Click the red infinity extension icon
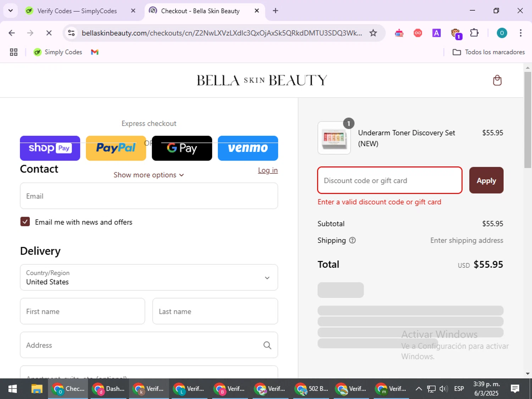This screenshot has height=399, width=532. pyautogui.click(x=418, y=33)
